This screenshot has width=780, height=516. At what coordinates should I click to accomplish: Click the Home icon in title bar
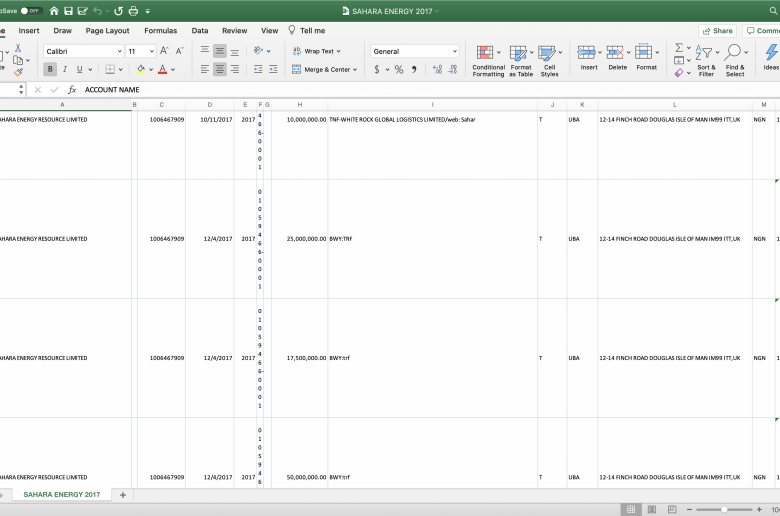(x=54, y=11)
